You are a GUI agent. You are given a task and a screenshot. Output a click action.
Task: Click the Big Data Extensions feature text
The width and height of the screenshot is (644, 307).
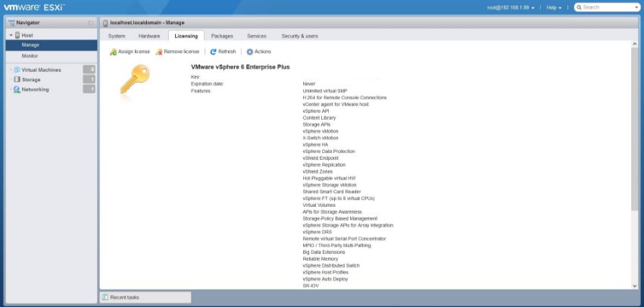coord(324,252)
